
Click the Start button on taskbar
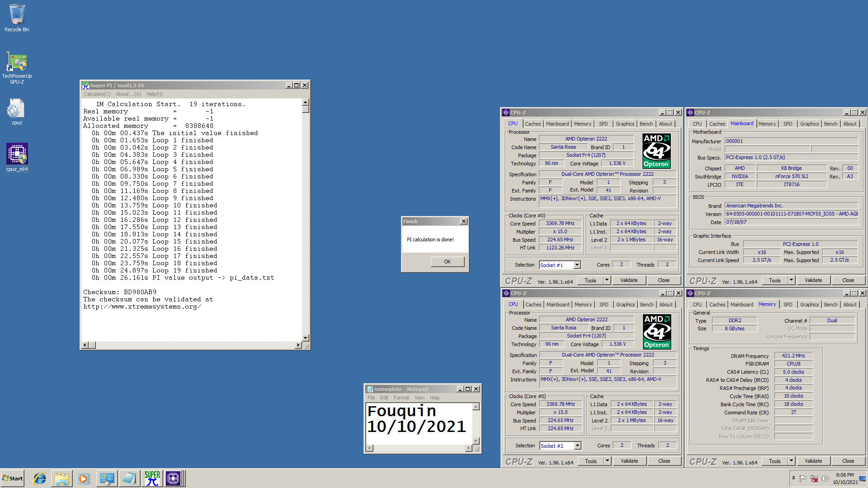[13, 479]
